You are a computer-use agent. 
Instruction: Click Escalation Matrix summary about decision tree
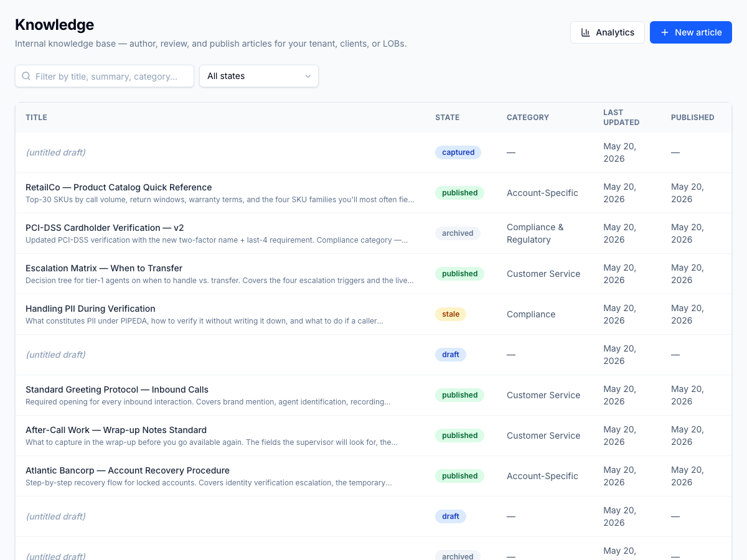pos(220,281)
